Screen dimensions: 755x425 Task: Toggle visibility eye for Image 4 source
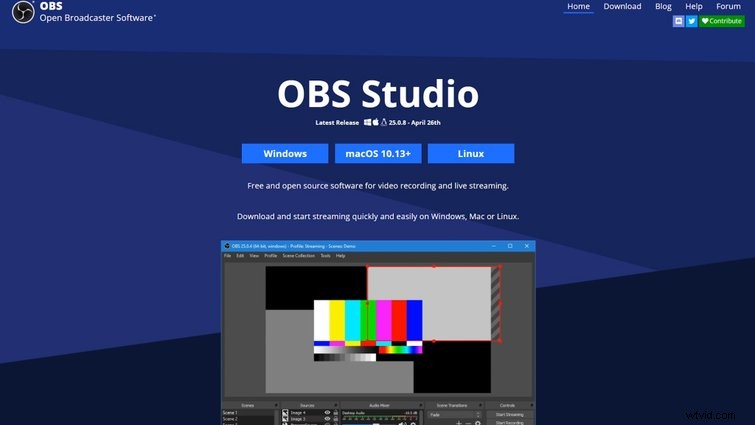327,412
